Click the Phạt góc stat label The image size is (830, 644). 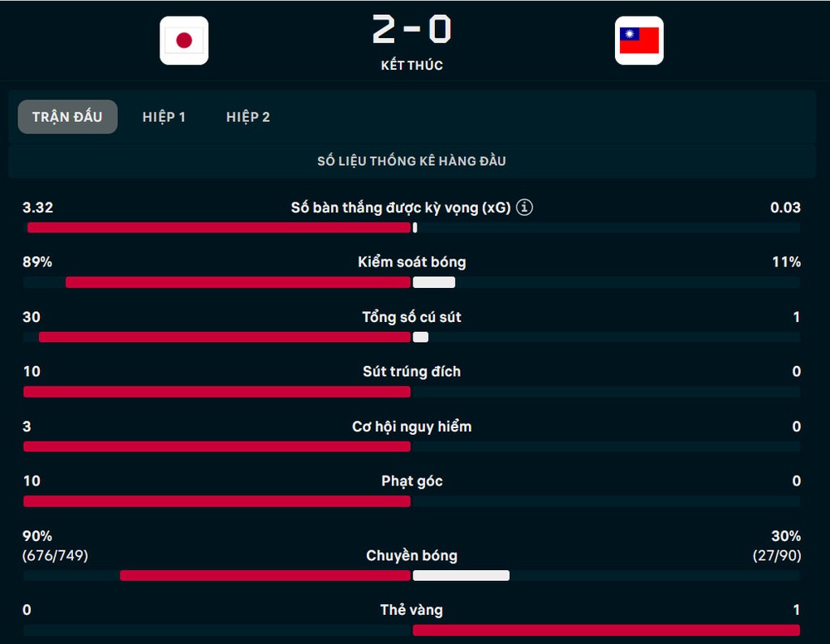(x=412, y=481)
